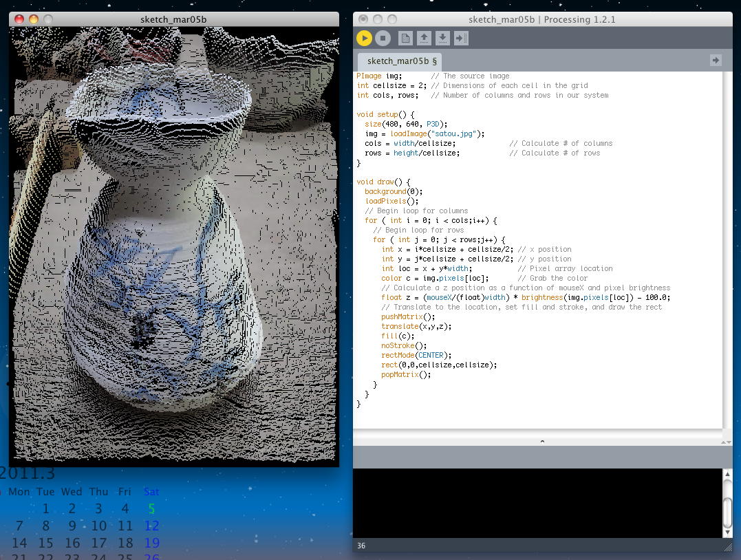Click the 'popMatrix();' code line
The height and width of the screenshot is (560, 741).
[406, 374]
